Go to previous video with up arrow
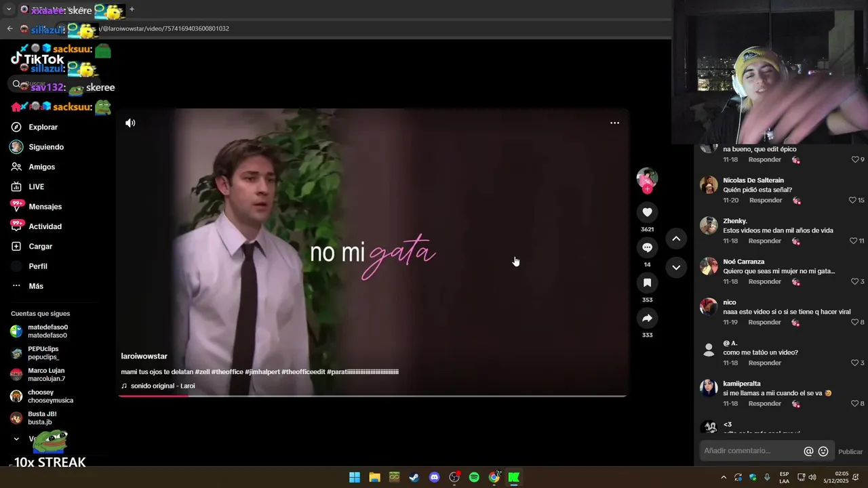The image size is (868, 488). point(676,239)
